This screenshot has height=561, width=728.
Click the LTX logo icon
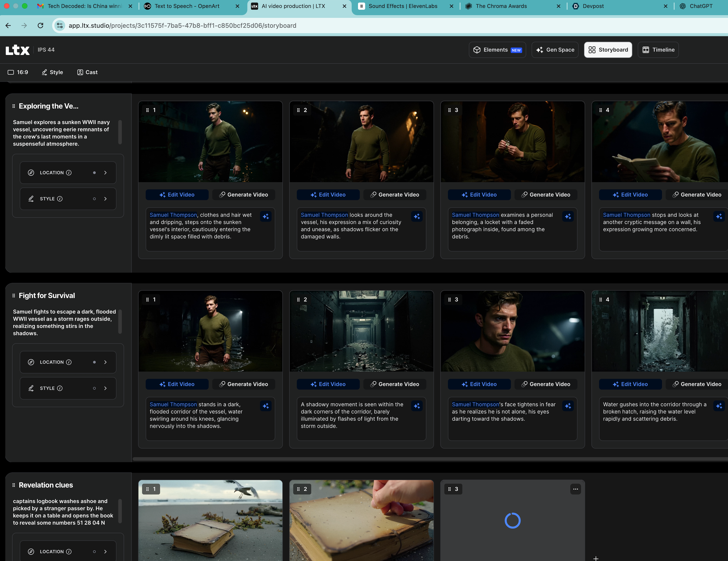pos(17,50)
